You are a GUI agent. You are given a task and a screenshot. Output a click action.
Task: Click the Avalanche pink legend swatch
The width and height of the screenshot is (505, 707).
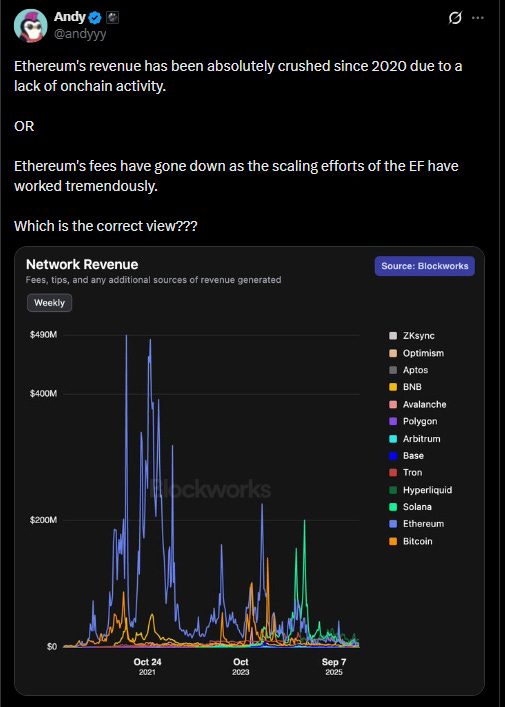point(393,404)
